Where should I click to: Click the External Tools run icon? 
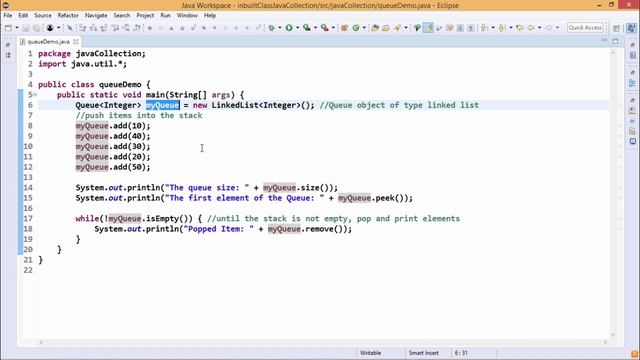[324, 28]
